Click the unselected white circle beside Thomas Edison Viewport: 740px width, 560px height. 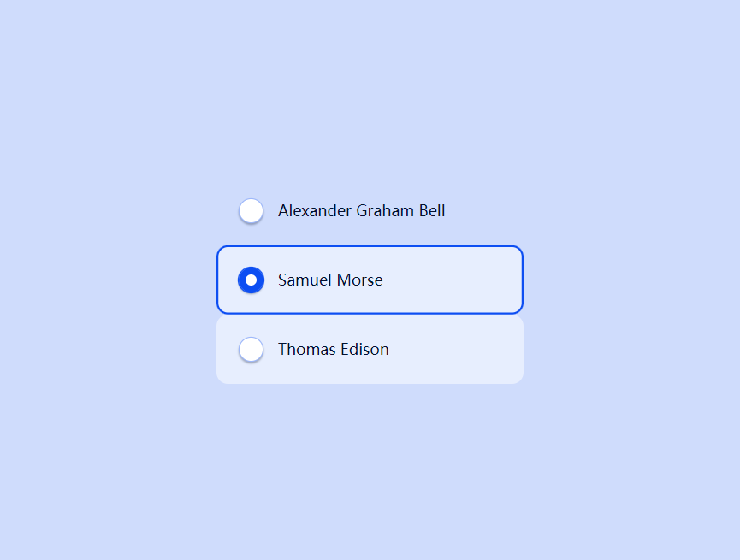click(251, 349)
